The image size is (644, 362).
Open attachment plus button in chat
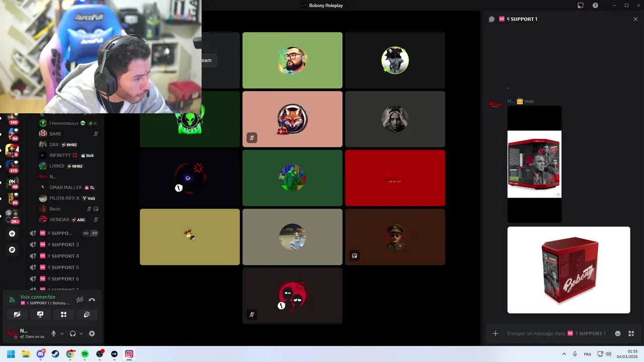point(495,333)
